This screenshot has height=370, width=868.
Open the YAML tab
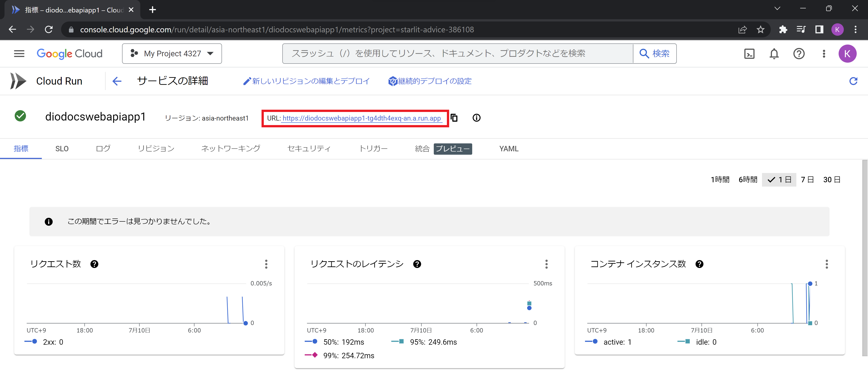(509, 149)
